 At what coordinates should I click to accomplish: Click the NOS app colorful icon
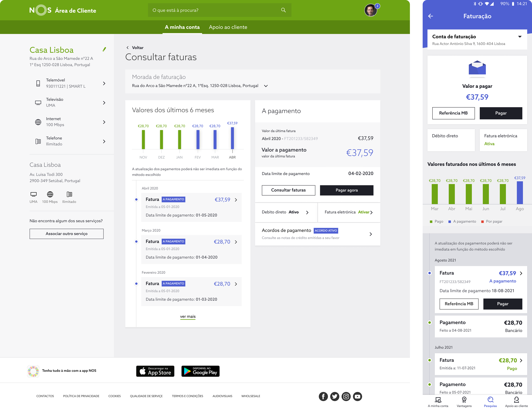33,371
